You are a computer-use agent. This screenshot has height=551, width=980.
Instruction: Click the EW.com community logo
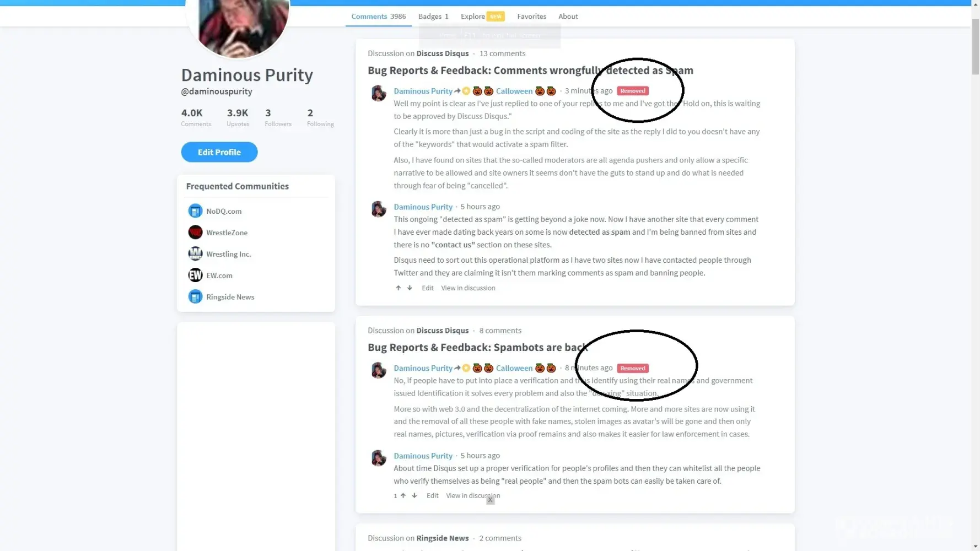195,275
